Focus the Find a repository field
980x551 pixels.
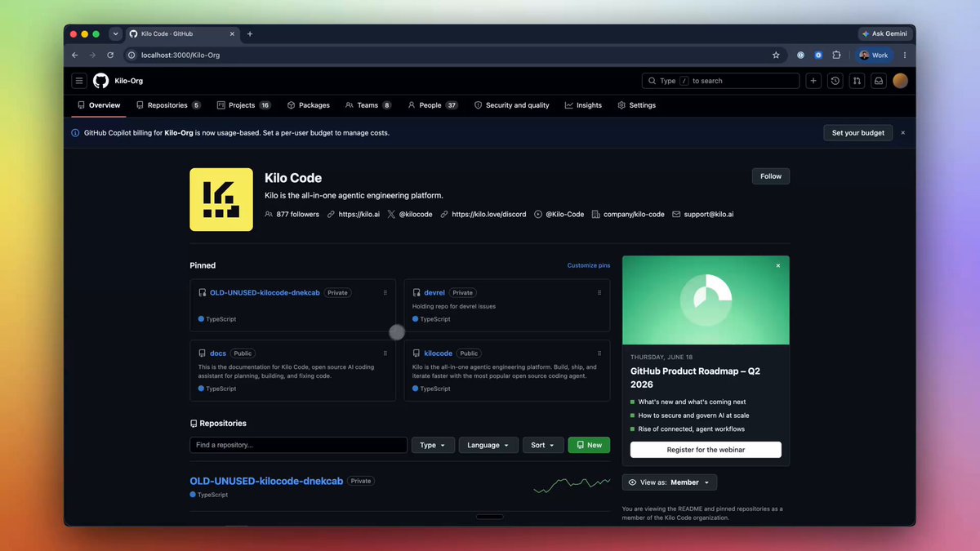pos(299,445)
